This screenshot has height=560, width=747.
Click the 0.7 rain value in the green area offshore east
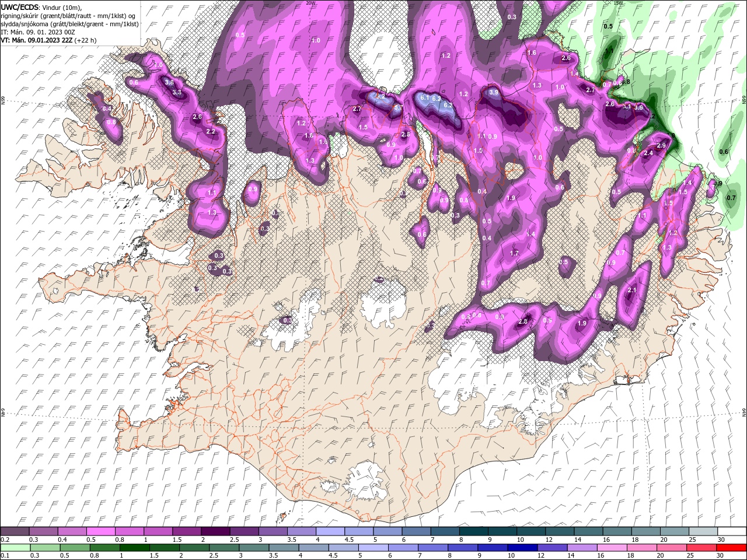(x=731, y=198)
